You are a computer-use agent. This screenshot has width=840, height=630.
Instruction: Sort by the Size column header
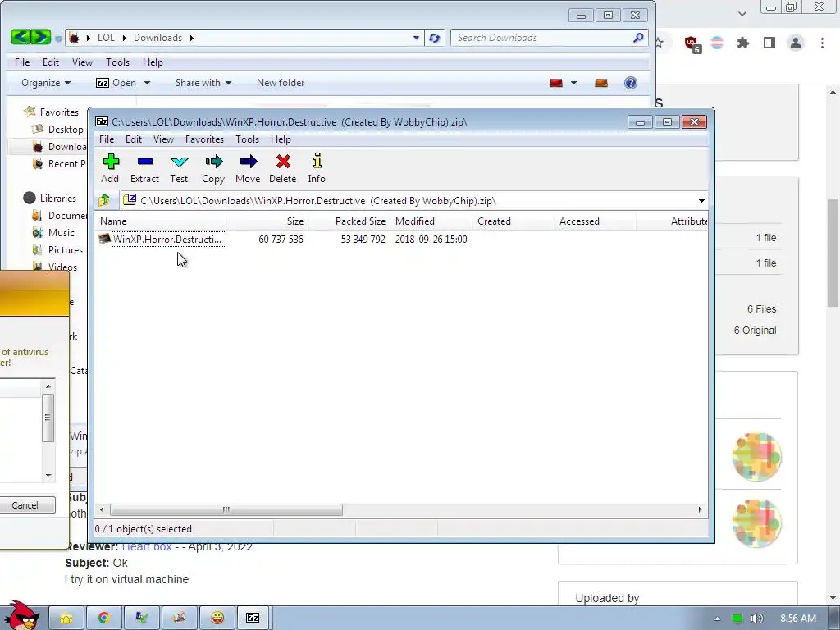click(267, 221)
